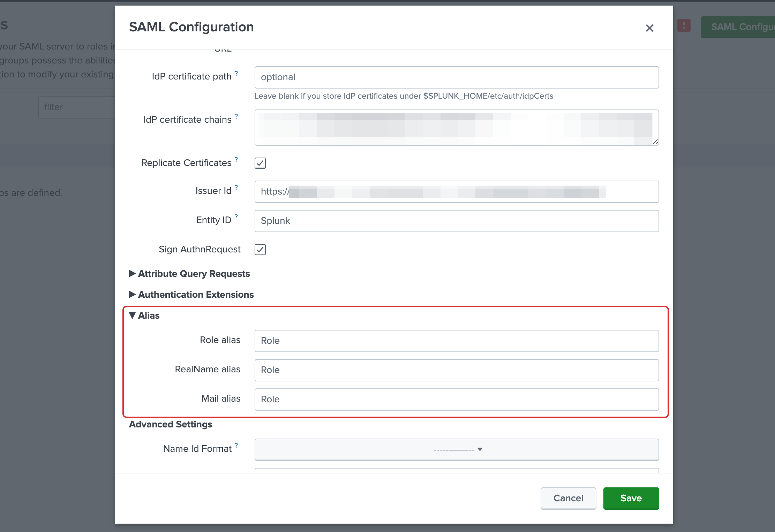Toggle the Sign AuthnRequest checkbox
The height and width of the screenshot is (532, 775).
(x=260, y=250)
